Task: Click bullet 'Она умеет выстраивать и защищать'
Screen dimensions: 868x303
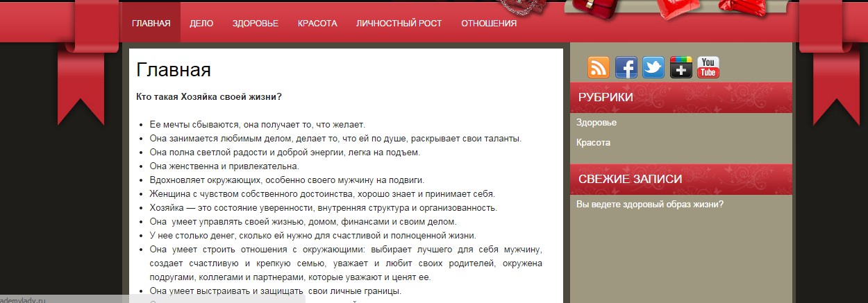Action: (x=276, y=291)
